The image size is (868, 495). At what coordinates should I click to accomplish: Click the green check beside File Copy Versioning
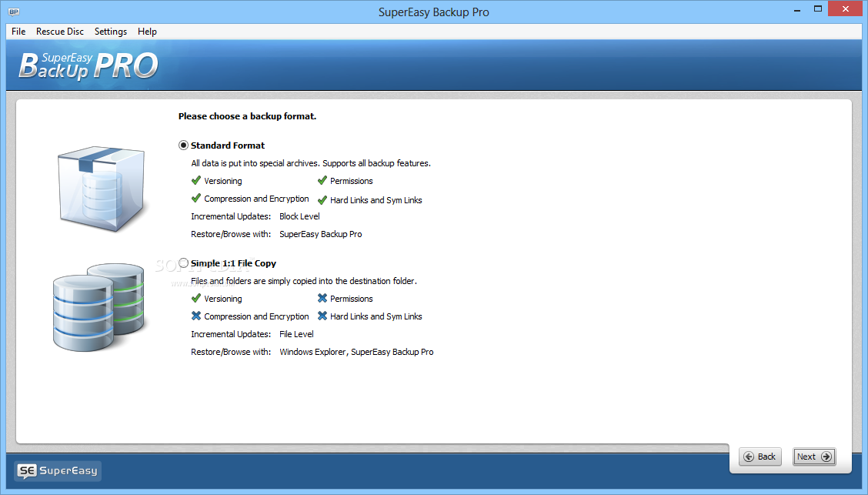tap(196, 299)
